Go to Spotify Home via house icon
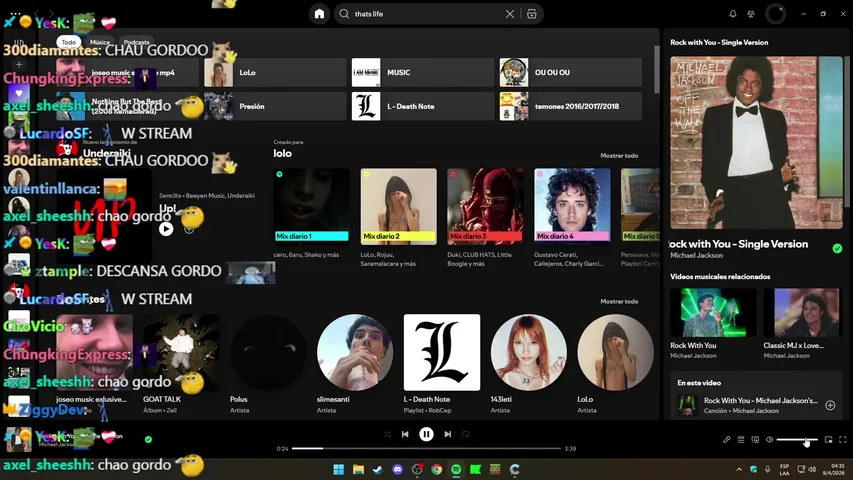The width and height of the screenshot is (853, 480). [x=319, y=14]
